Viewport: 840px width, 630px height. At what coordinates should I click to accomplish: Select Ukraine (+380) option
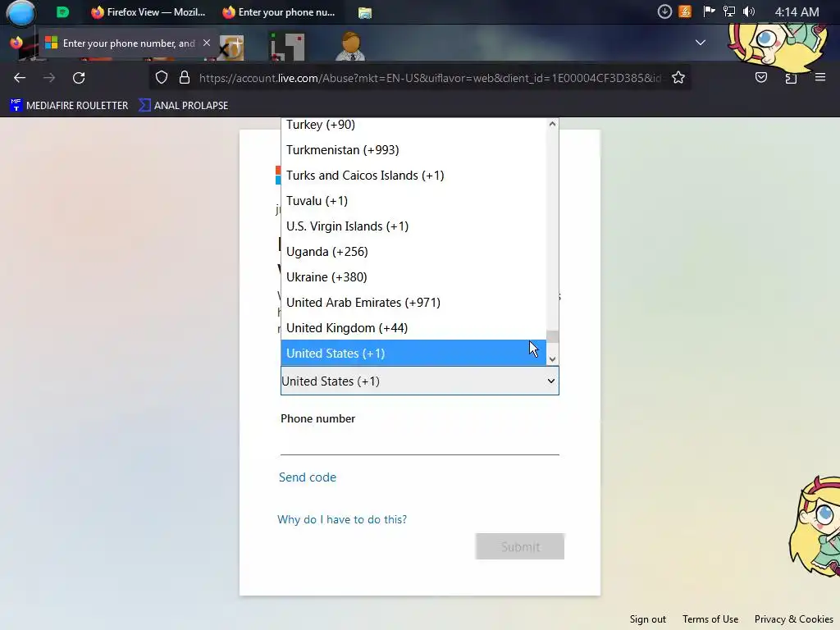tap(413, 277)
